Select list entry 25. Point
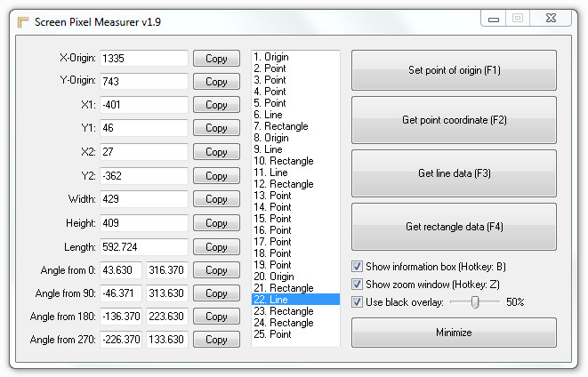 295,334
